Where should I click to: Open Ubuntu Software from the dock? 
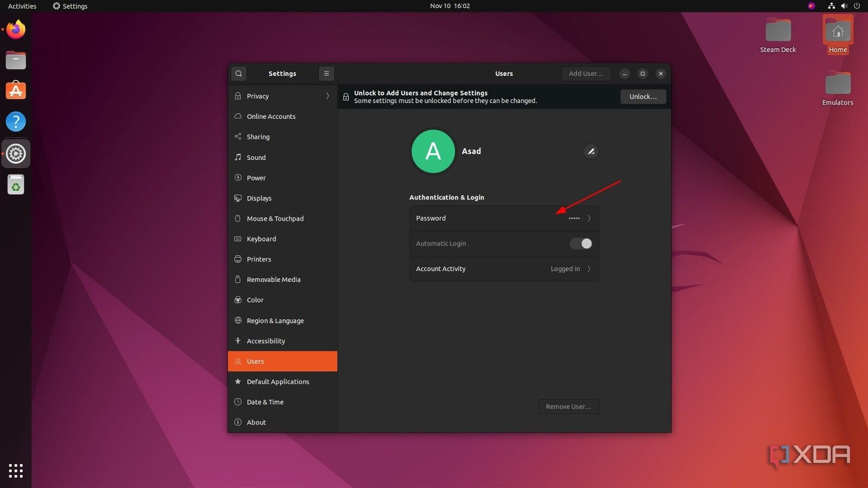click(15, 91)
